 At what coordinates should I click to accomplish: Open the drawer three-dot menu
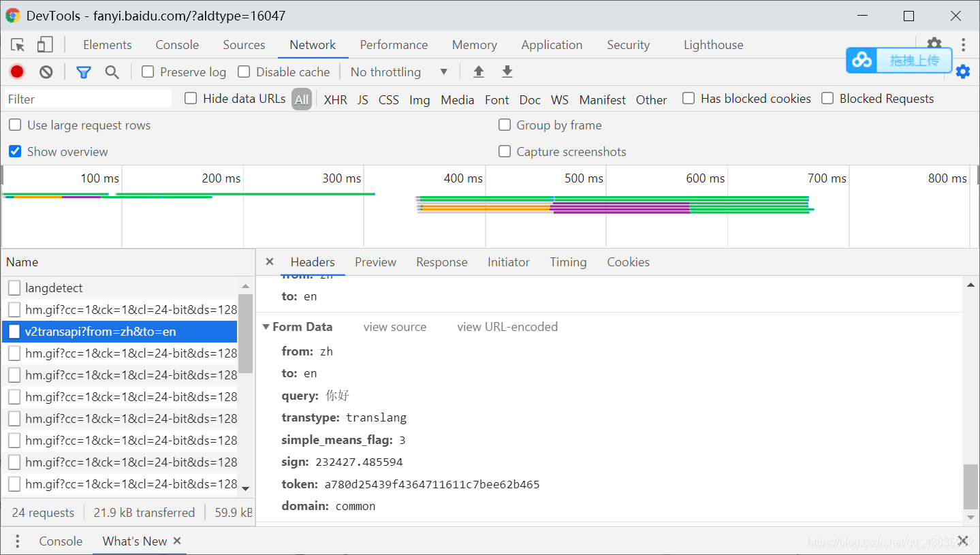coord(17,541)
